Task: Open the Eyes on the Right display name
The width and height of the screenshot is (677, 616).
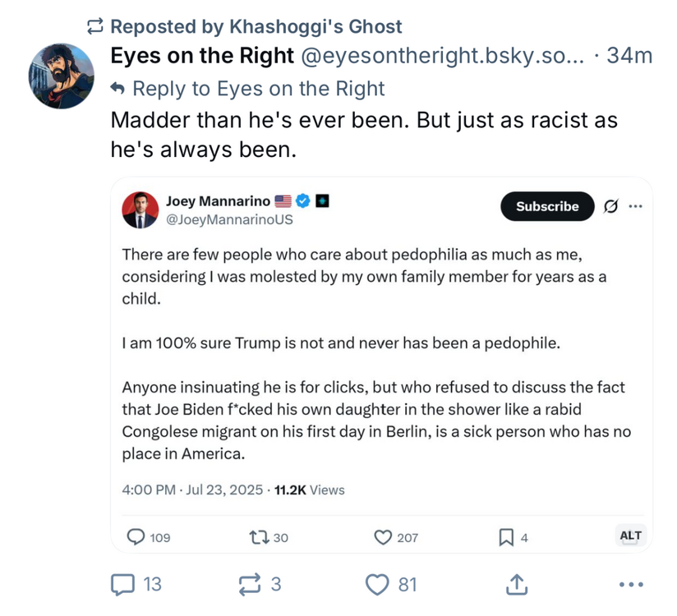Action: coord(202,55)
